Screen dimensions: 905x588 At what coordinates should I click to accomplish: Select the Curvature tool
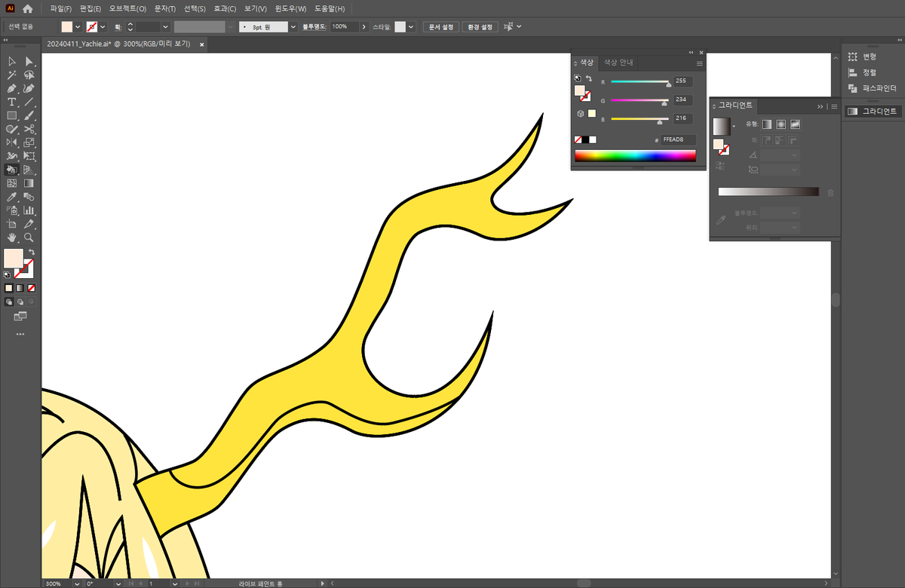click(x=29, y=88)
